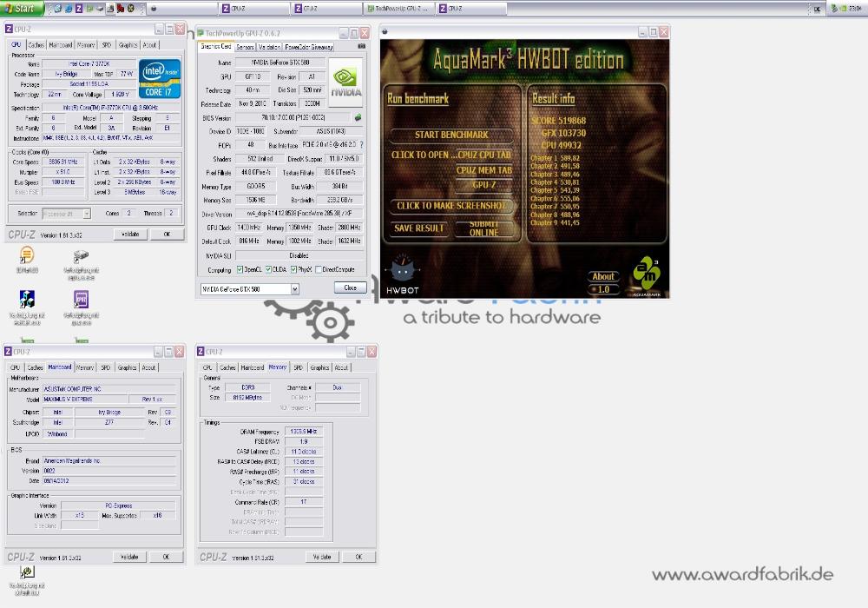Click the Memory Size 8192 MBytes field
The image size is (868, 608).
coord(247,397)
